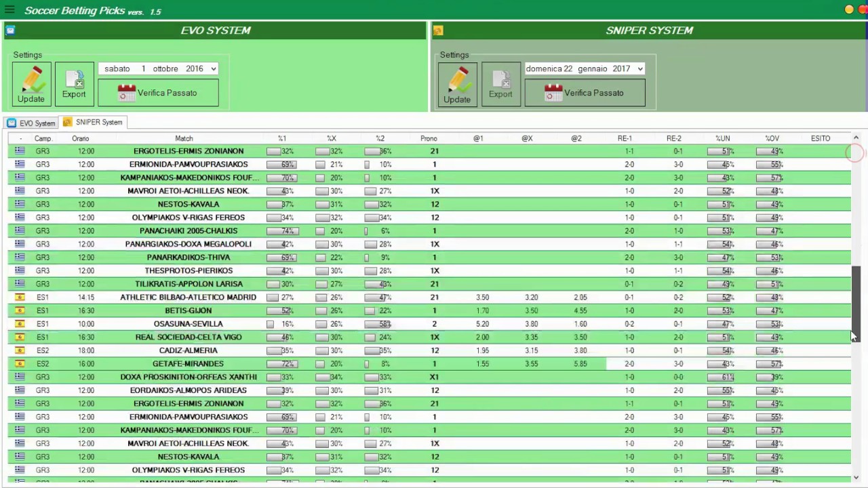The width and height of the screenshot is (868, 488).
Task: Click the %OV column header
Action: click(x=772, y=138)
